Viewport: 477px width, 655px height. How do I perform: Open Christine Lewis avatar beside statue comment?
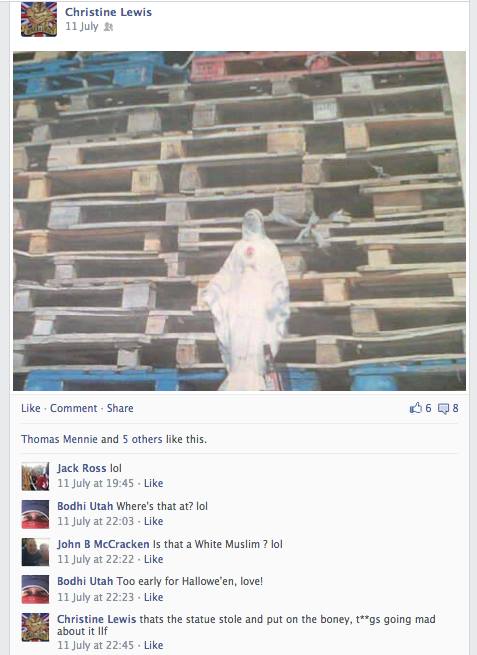pyautogui.click(x=35, y=627)
